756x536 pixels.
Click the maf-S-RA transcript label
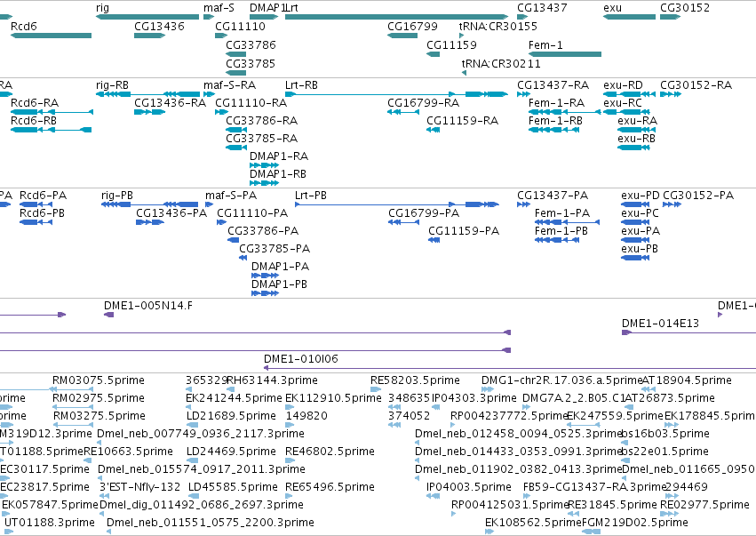tap(229, 85)
